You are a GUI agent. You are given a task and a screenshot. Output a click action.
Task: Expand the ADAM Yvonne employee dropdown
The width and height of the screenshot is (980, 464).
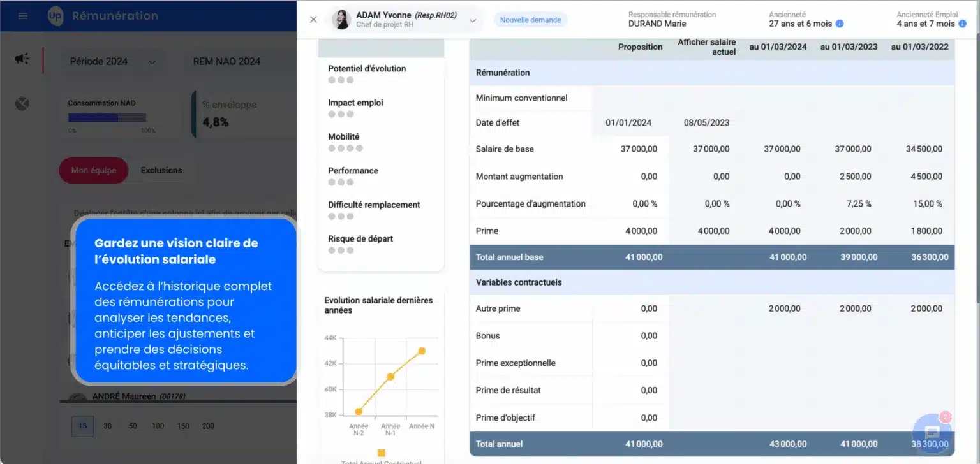point(473,20)
